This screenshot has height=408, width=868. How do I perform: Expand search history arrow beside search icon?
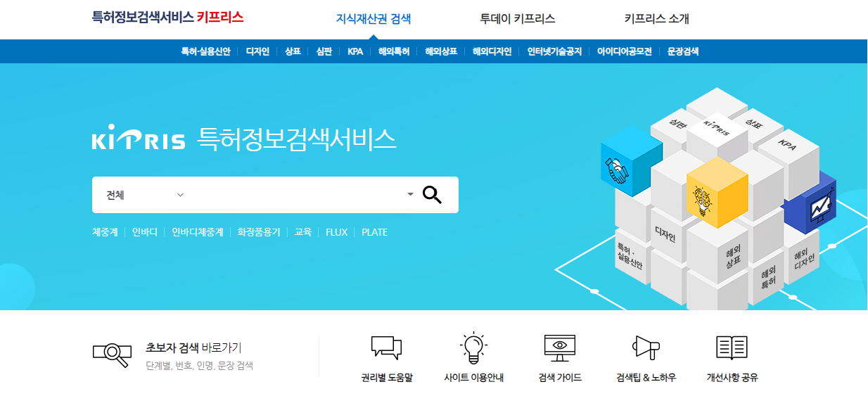pos(411,195)
